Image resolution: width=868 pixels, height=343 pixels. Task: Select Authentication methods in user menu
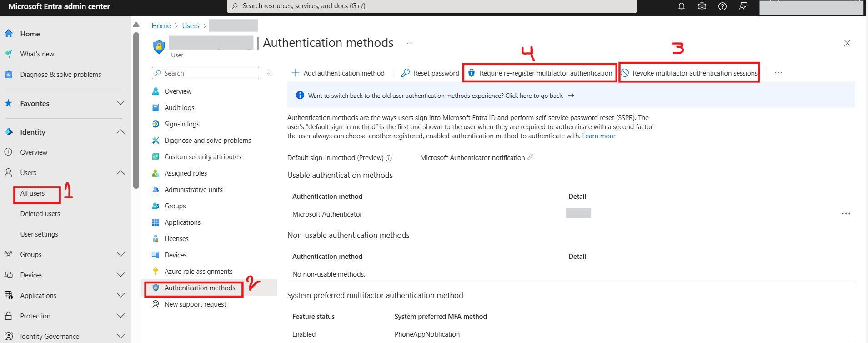(x=200, y=288)
